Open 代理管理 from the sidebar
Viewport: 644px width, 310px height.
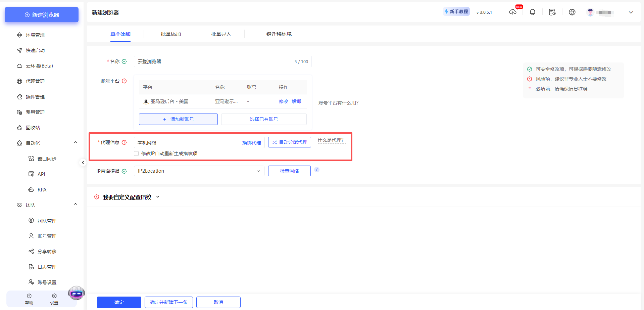(35, 81)
